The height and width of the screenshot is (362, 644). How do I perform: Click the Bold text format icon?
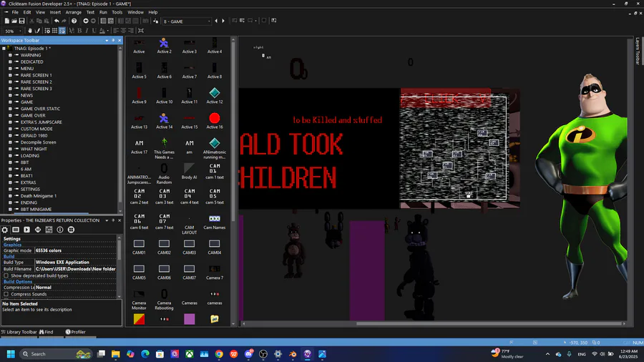point(79,31)
